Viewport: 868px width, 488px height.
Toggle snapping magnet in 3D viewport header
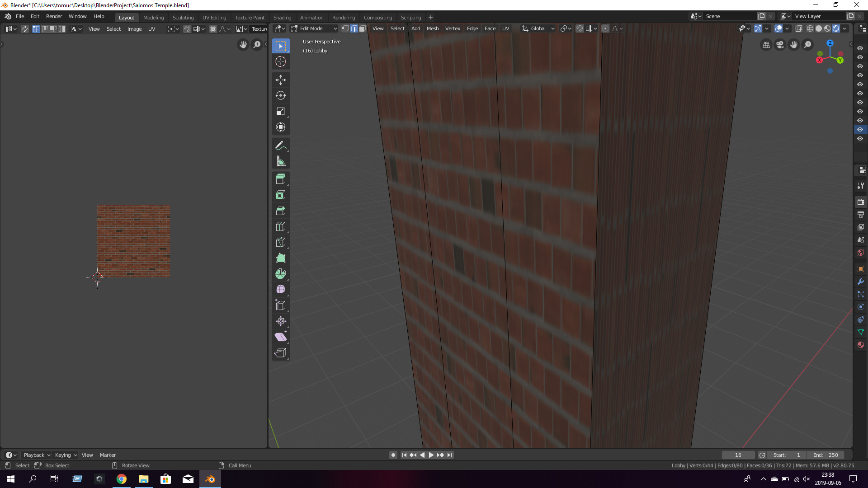tap(580, 28)
